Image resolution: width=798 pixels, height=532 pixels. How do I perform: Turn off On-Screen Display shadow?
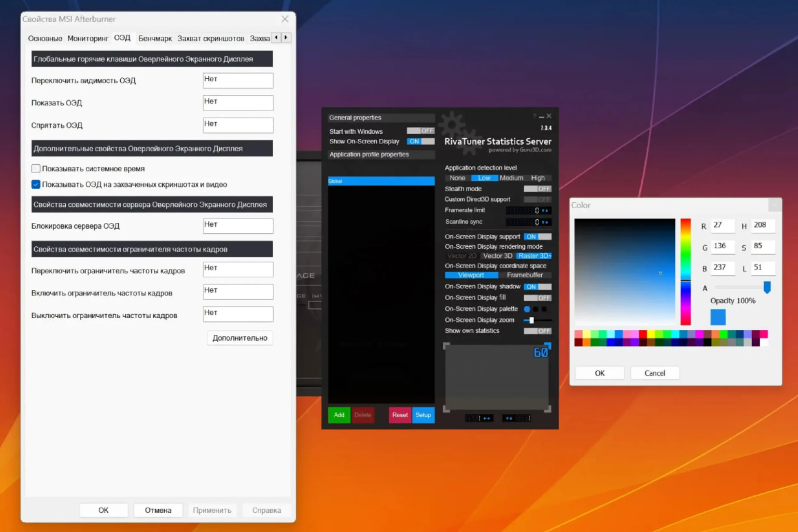(537, 287)
